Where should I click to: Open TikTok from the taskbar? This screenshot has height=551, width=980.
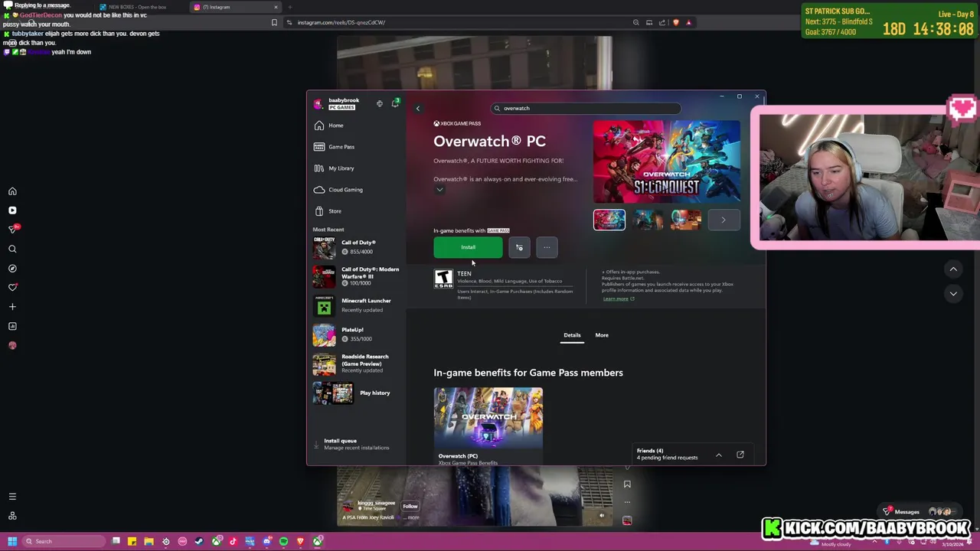(x=233, y=542)
